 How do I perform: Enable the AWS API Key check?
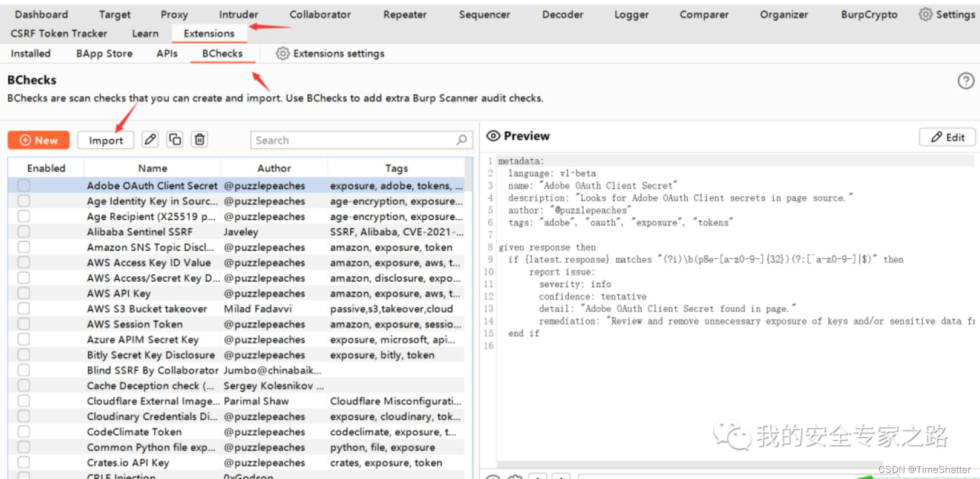pyautogui.click(x=24, y=293)
